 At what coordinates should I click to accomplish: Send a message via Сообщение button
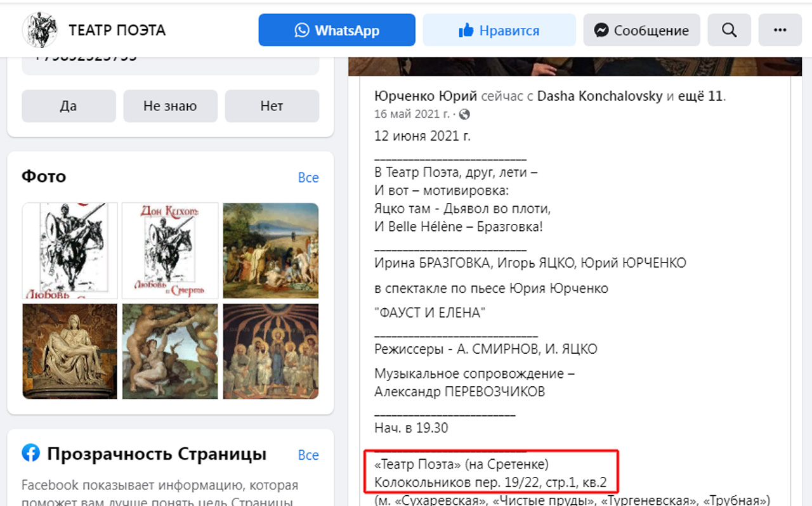point(642,30)
